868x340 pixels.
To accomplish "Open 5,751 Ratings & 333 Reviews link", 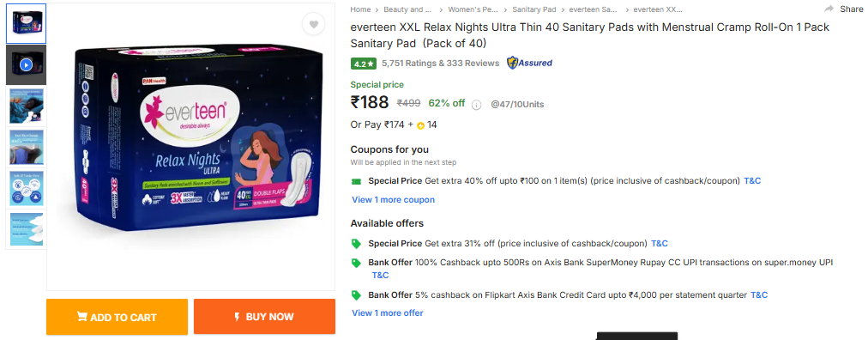I will coord(441,64).
